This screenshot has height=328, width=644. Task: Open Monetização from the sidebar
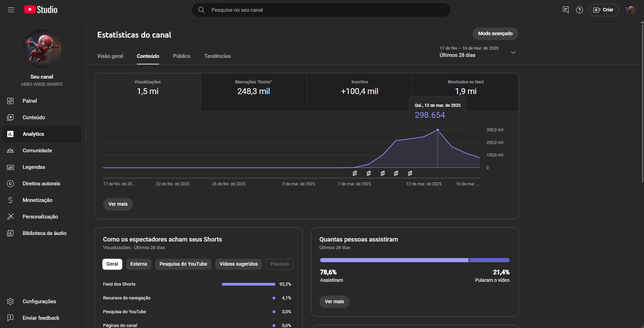tap(37, 200)
